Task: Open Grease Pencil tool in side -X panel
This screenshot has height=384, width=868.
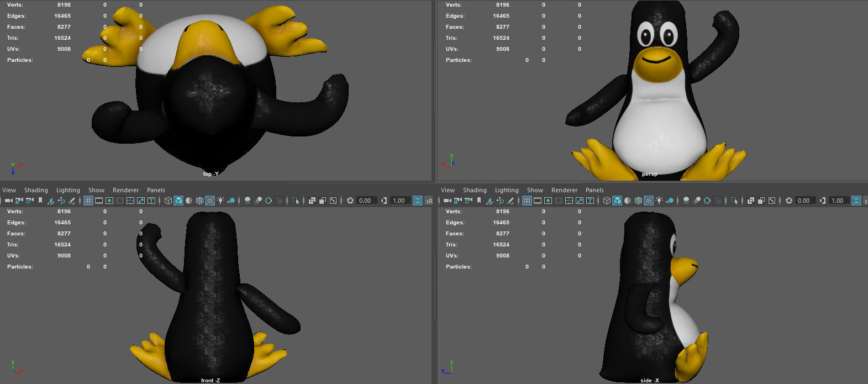Action: pos(511,201)
